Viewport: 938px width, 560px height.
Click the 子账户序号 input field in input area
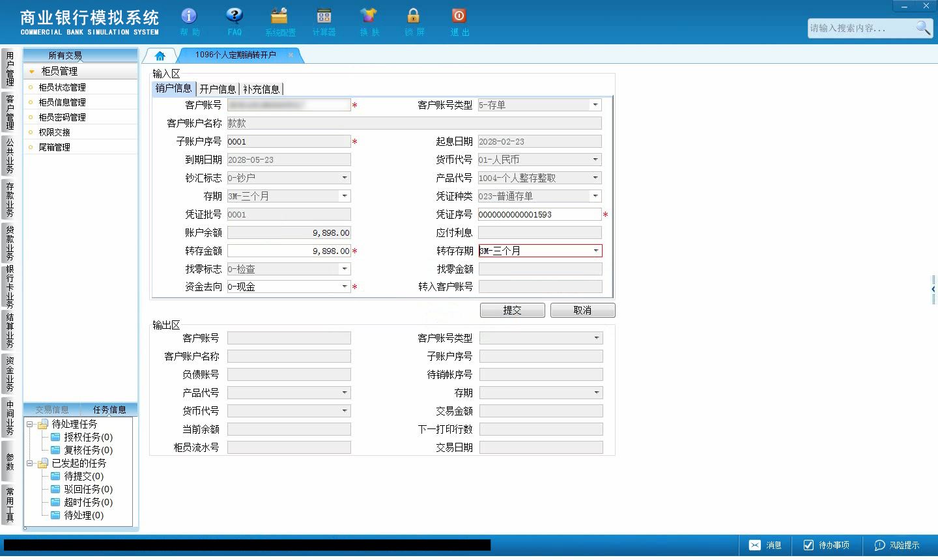[x=289, y=141]
